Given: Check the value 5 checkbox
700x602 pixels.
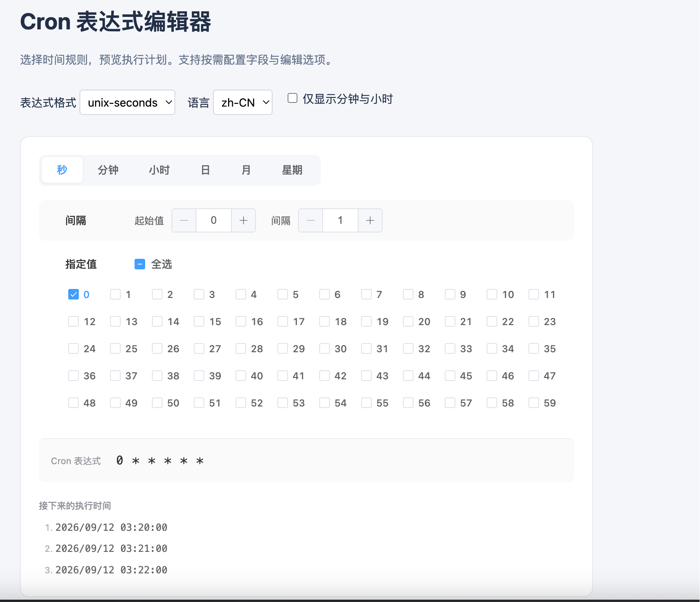Looking at the screenshot, I should point(283,294).
